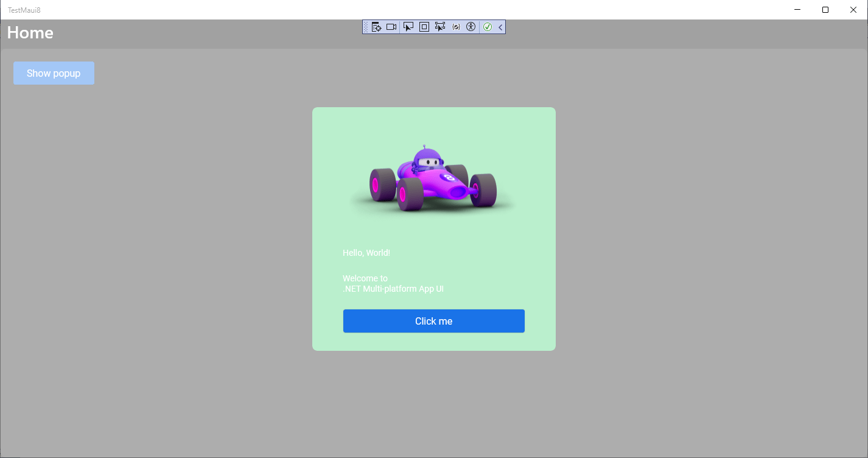Scan for accessibility issues using the {✓} icon
The height and width of the screenshot is (458, 868).
(x=455, y=27)
